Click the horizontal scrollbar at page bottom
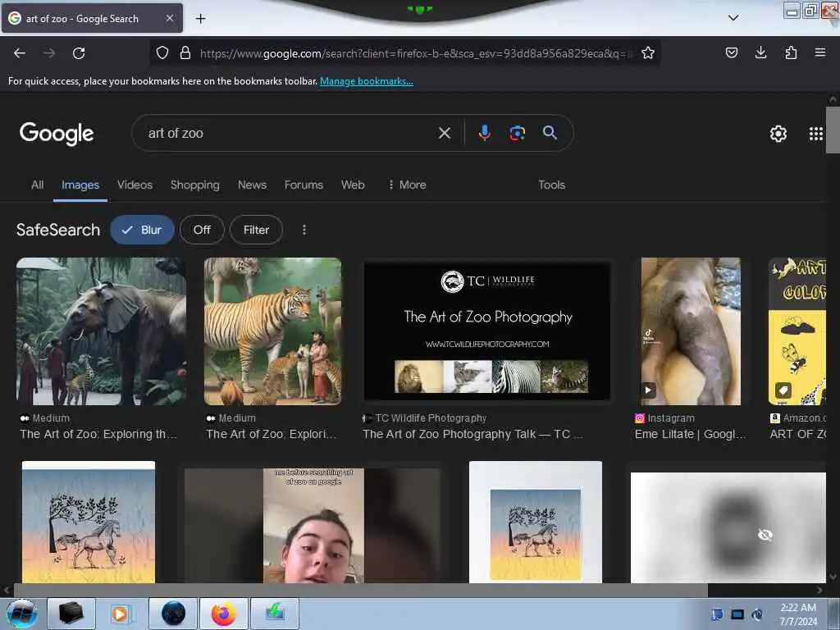 [x=360, y=591]
